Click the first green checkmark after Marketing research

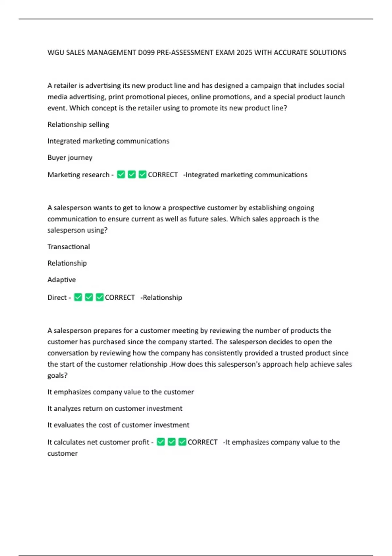(121, 174)
